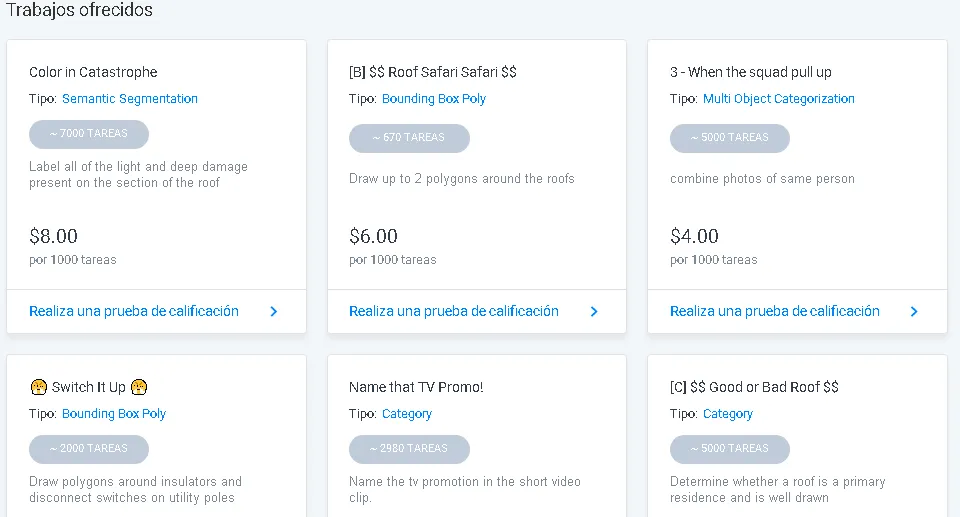
Task: Open qualification test link for When the squad pull up
Action: coord(774,311)
